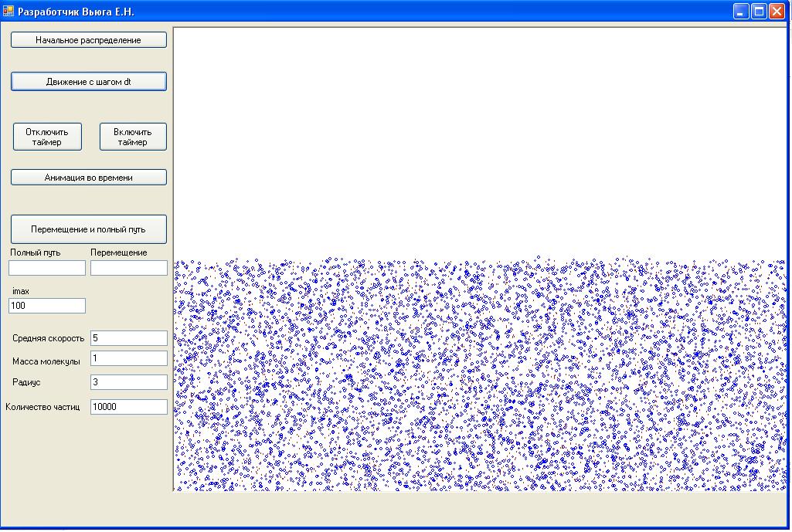This screenshot has height=532, width=792.
Task: Disable timer with Отключить таймер
Action: pos(47,137)
